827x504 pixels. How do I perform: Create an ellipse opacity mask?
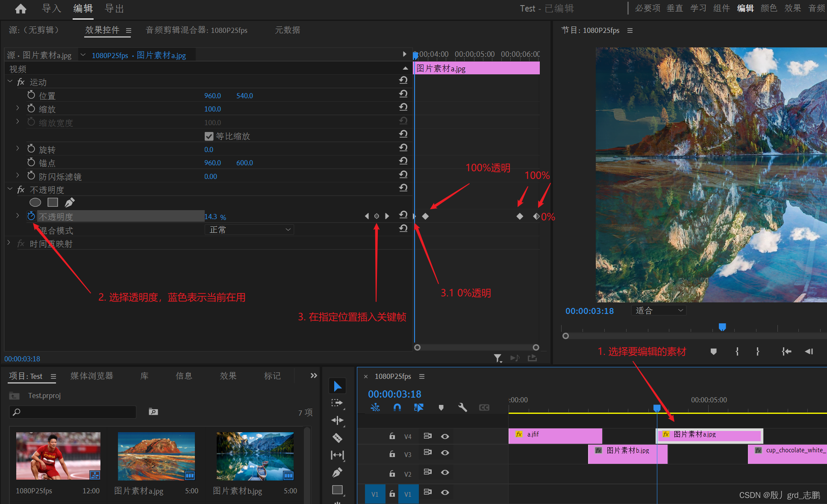click(x=35, y=202)
